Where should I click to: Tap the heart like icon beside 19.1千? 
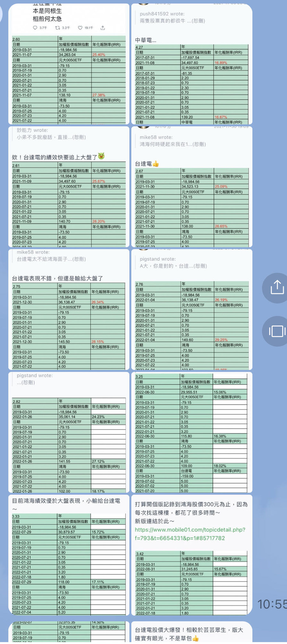point(80,28)
